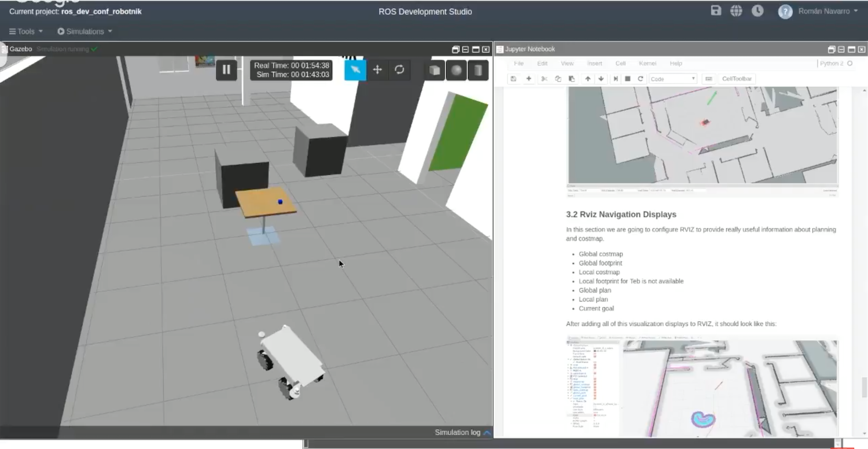Click the Real Time and Sim Time display
This screenshot has width=868, height=449.
(292, 70)
